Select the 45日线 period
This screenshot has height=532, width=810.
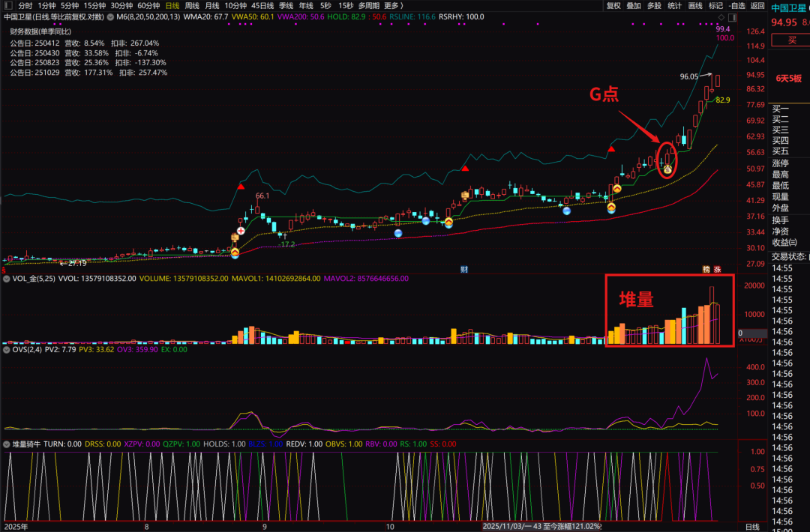pos(262,6)
